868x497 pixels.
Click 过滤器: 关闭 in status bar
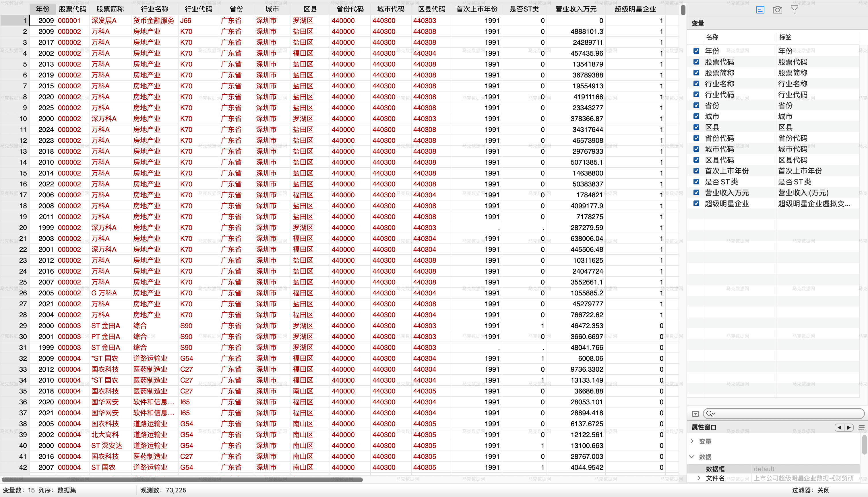[x=811, y=490]
